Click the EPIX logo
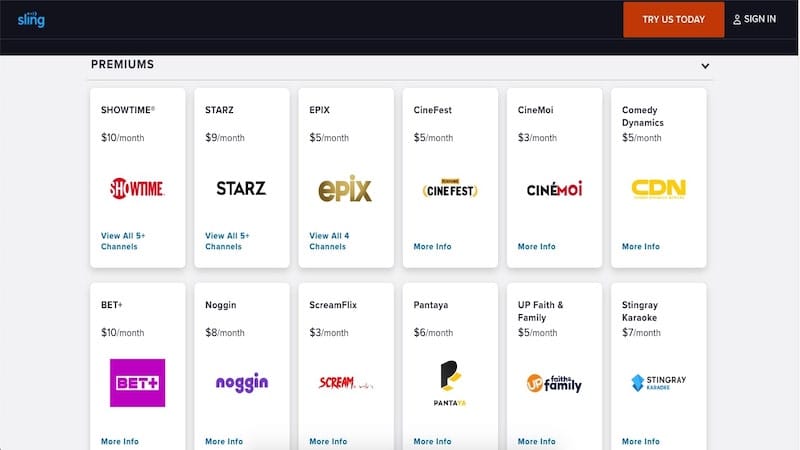 345,189
